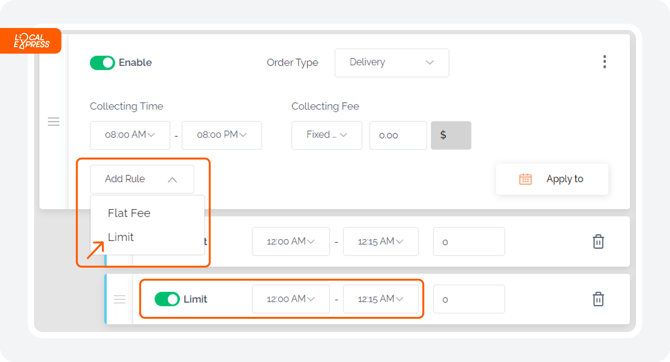The height and width of the screenshot is (362, 670).
Task: Grab the drag handle of the Limit row
Action: (120, 299)
